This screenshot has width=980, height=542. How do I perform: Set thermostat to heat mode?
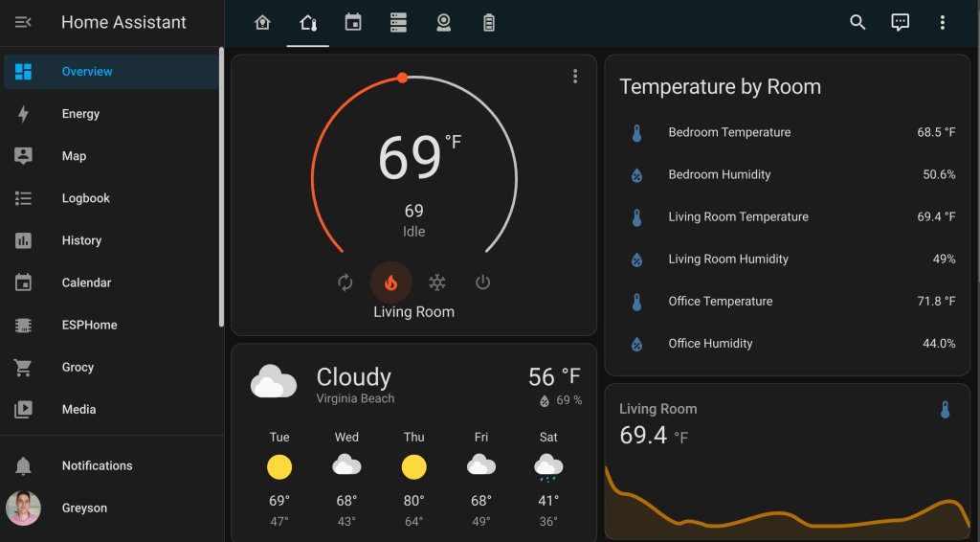(390, 282)
